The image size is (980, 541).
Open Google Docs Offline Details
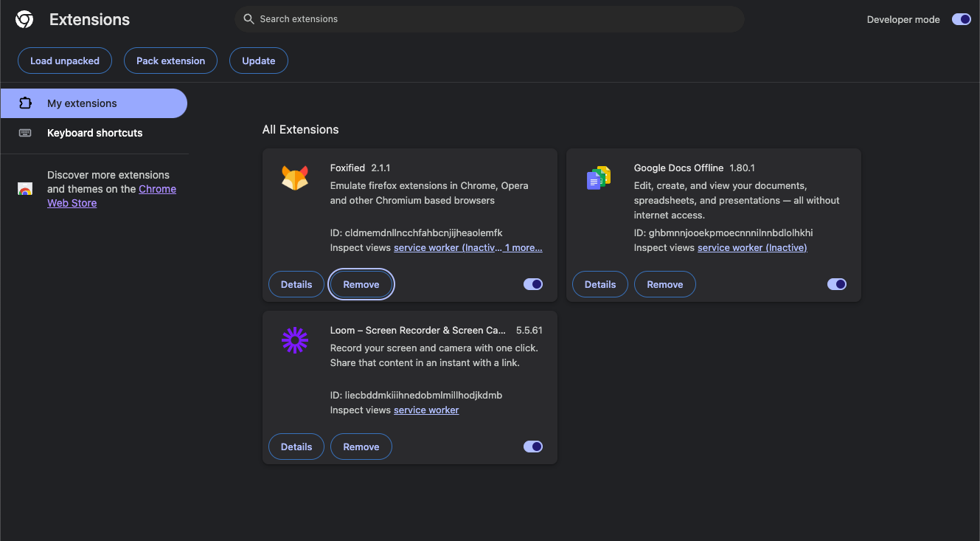click(x=600, y=284)
